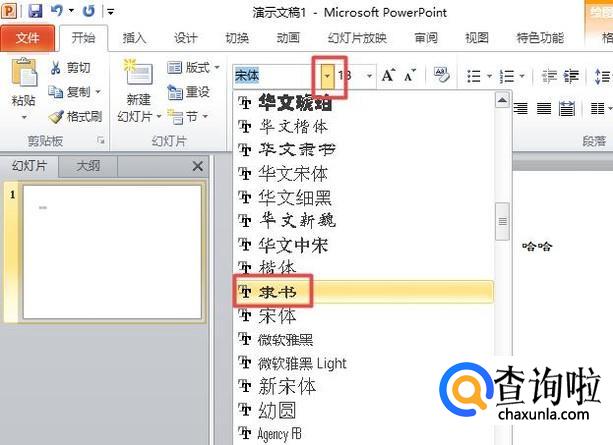The height and width of the screenshot is (445, 613).
Task: Open the 粘贴 paste options arrow
Action: point(23,117)
